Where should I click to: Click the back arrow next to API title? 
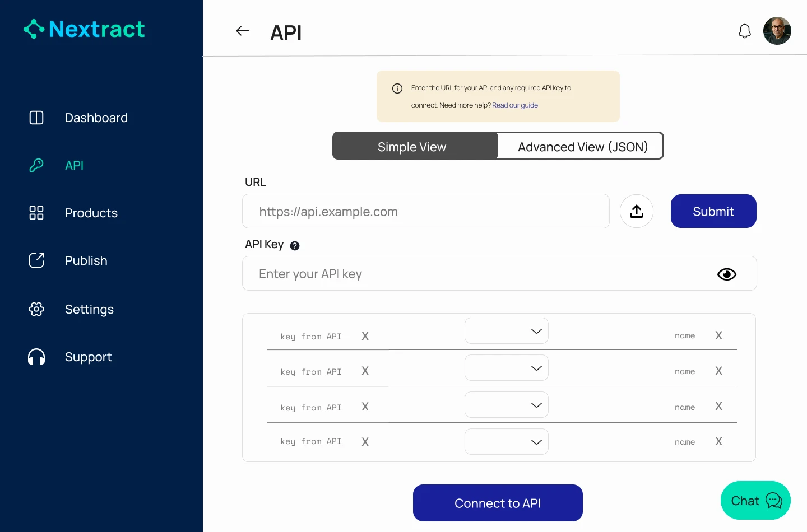coord(242,31)
